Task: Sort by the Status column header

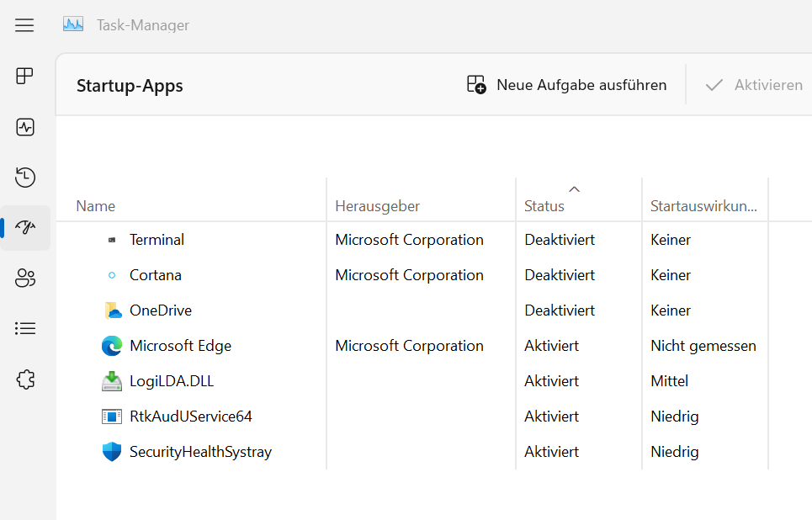Action: pyautogui.click(x=544, y=206)
